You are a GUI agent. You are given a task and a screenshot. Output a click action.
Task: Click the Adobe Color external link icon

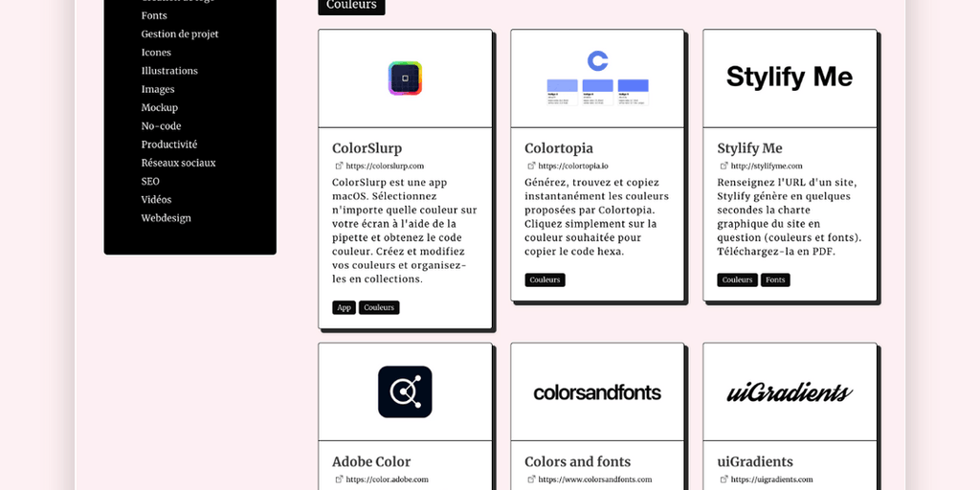click(340, 479)
